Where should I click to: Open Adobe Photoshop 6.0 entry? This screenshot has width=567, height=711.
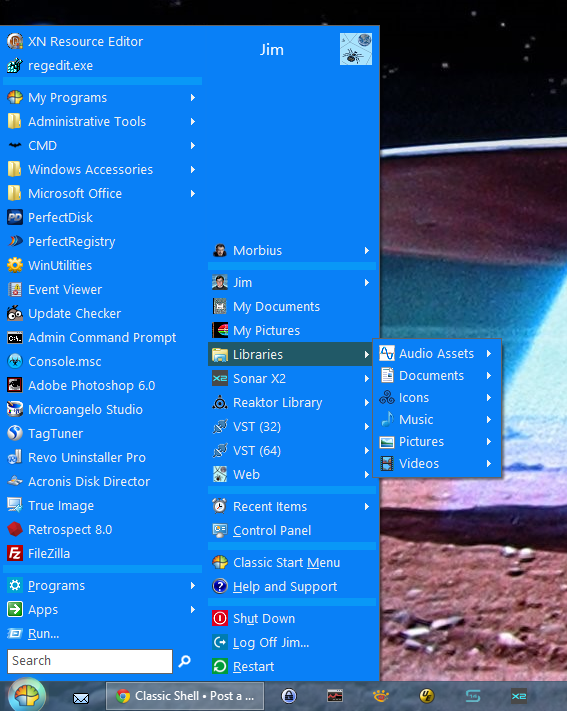tap(103, 385)
